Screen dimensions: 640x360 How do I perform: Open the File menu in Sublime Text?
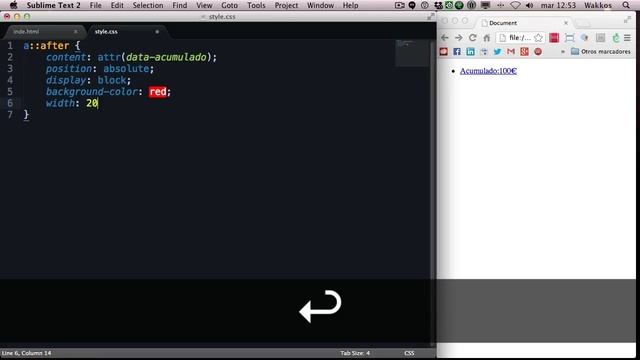(96, 5)
